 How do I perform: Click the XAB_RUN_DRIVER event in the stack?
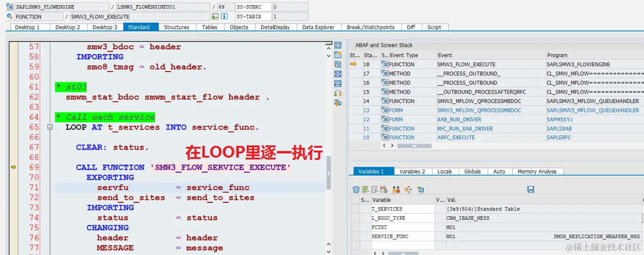(458, 120)
